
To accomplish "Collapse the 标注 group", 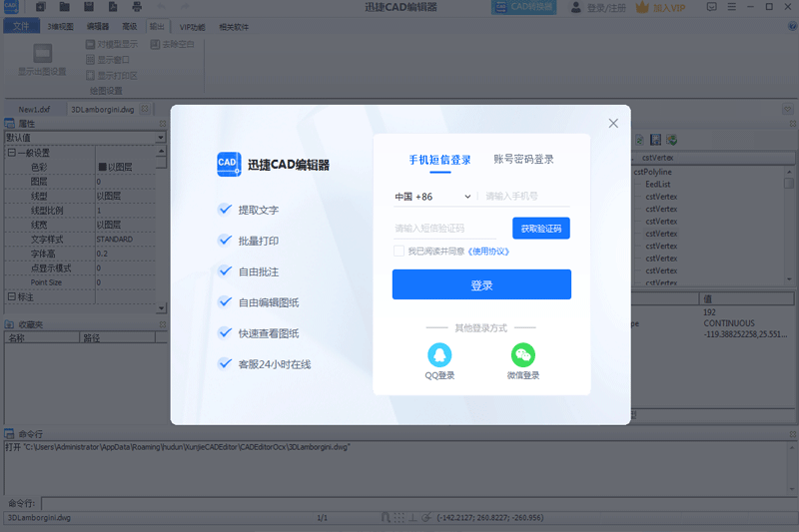I will [x=11, y=296].
